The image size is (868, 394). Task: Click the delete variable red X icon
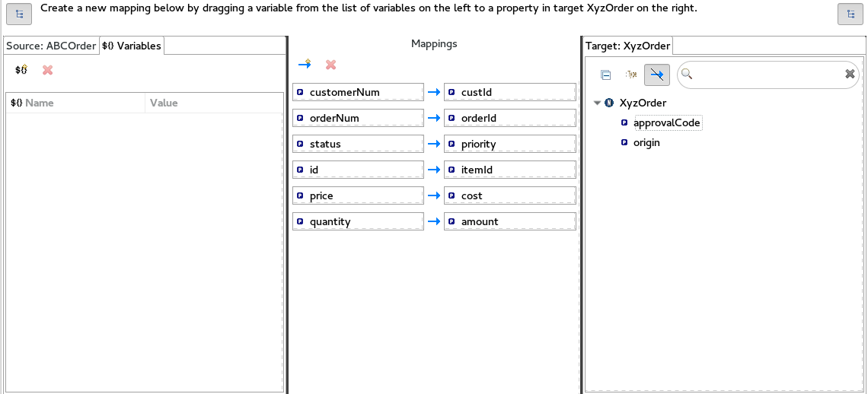point(47,70)
